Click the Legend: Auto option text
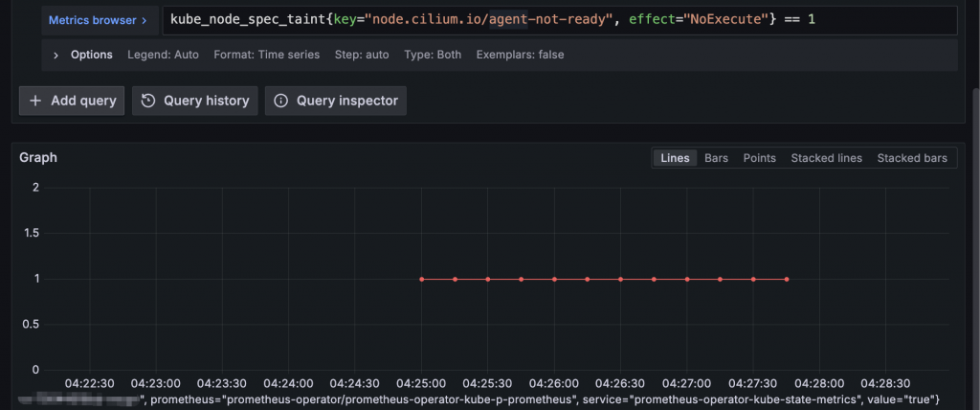Viewport: 980px width, 410px height. [163, 55]
